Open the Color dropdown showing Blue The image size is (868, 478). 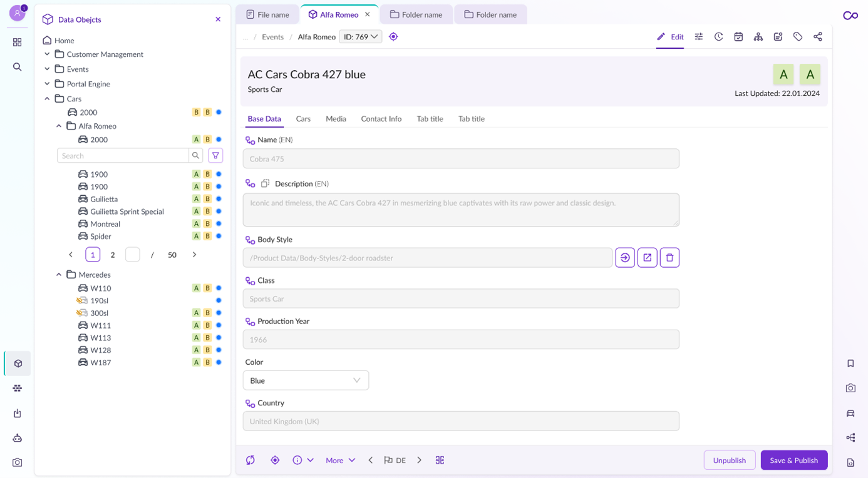click(306, 380)
